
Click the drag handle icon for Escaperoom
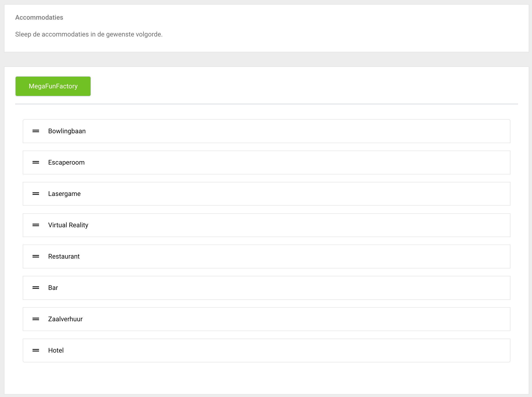[x=36, y=162]
